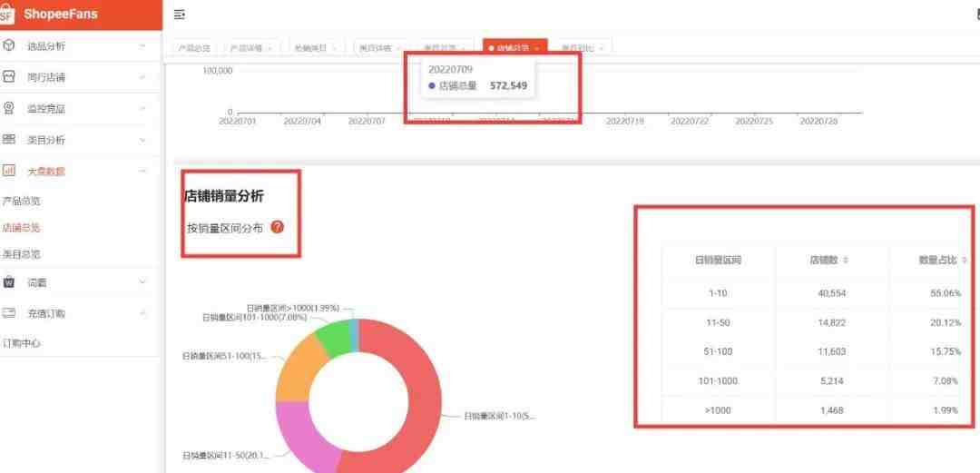Go to 店铺总览 in the sidebar
This screenshot has height=473, width=980.
tap(21, 228)
